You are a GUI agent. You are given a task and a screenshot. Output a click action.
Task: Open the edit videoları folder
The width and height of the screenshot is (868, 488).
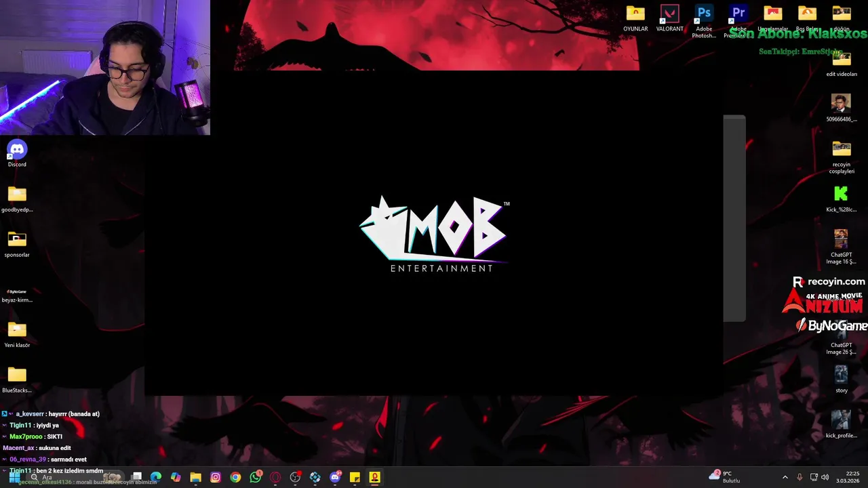click(x=842, y=64)
